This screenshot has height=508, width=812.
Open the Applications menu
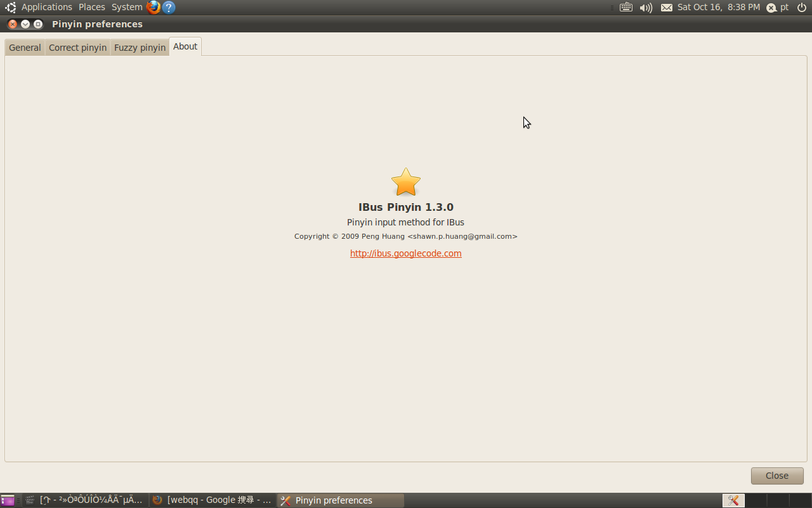click(47, 7)
